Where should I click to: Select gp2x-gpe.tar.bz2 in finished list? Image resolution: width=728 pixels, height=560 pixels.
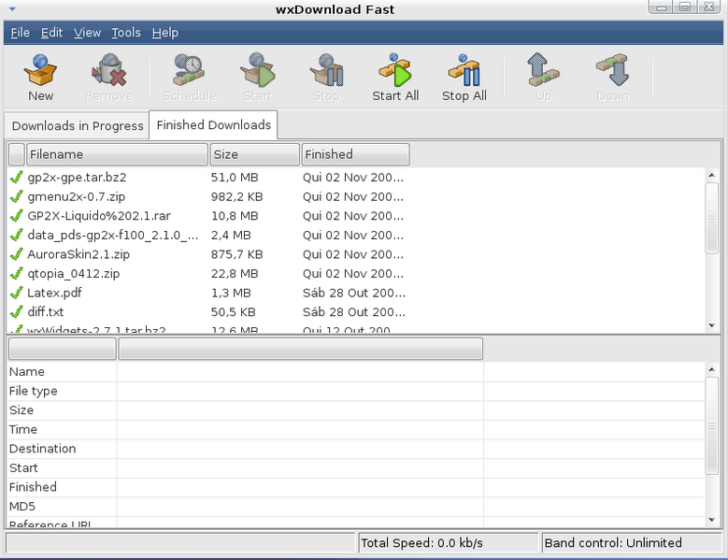(77, 177)
